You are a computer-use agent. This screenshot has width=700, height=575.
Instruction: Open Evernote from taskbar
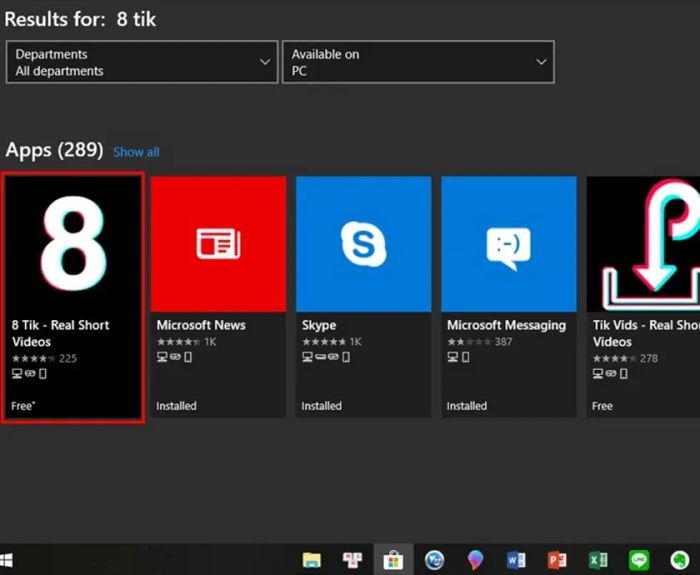tap(680, 560)
